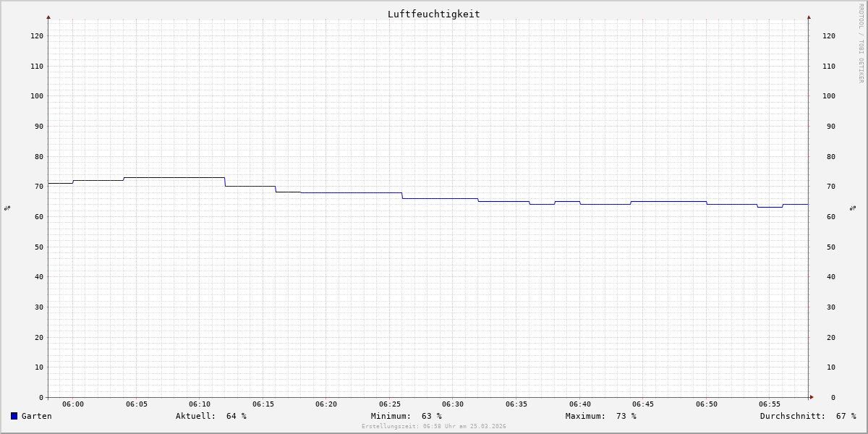Click the 06:30 time axis label

[x=453, y=404]
